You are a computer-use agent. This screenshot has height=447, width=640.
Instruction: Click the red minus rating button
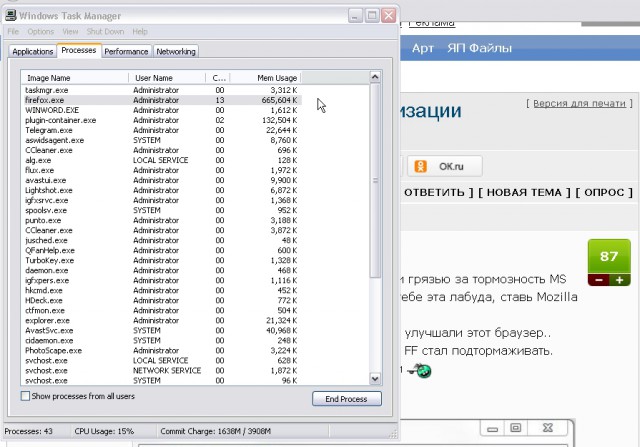click(599, 280)
